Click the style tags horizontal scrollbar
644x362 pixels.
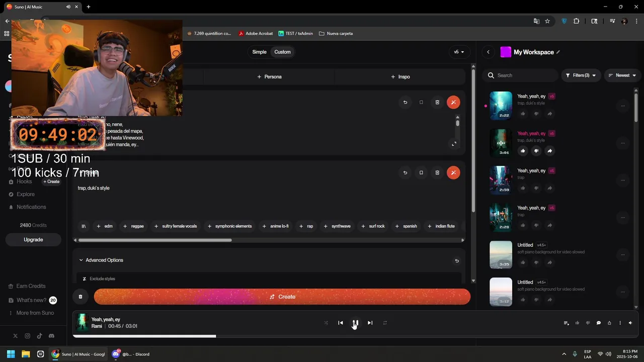pyautogui.click(x=155, y=240)
